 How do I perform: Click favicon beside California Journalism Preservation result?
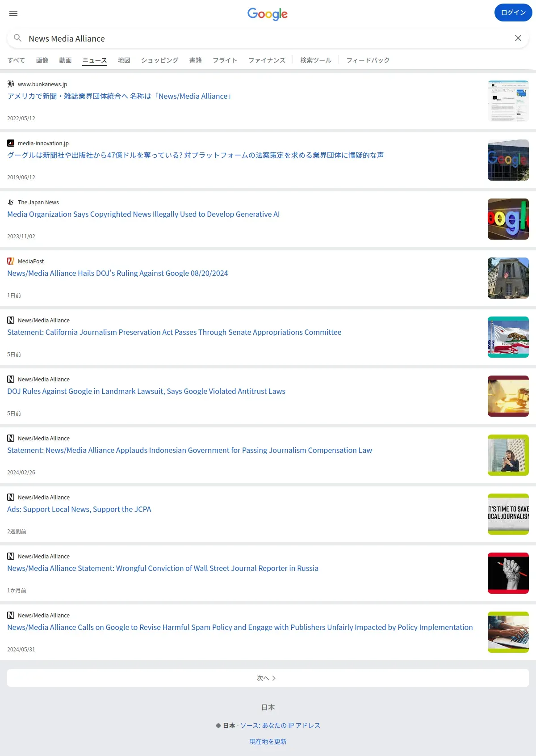[11, 320]
